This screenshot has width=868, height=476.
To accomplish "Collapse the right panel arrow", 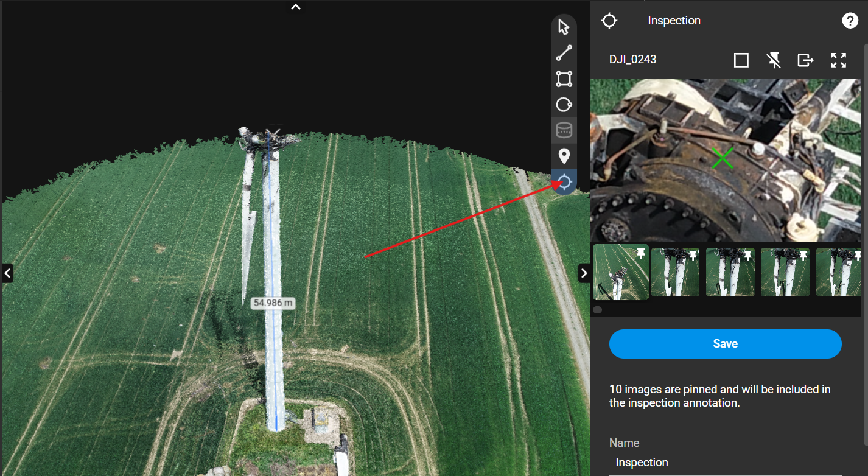I will 584,273.
